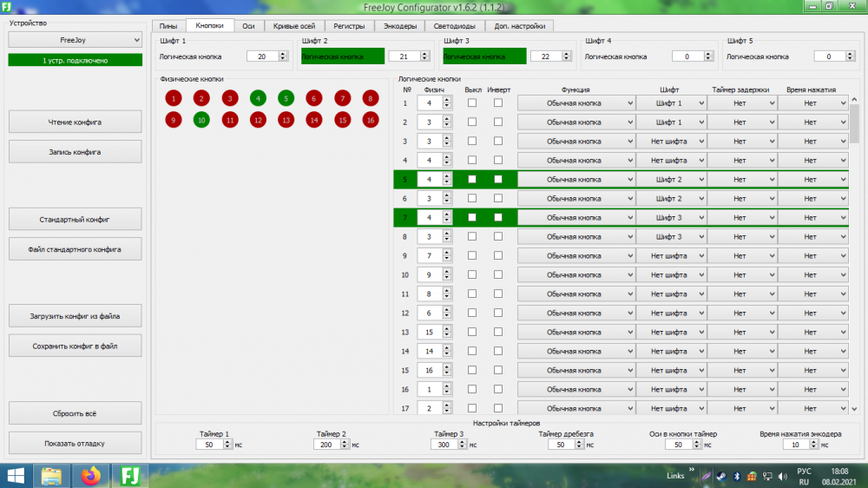Switch to Светодиоды tab
Image resolution: width=868 pixels, height=488 pixels.
pos(455,26)
